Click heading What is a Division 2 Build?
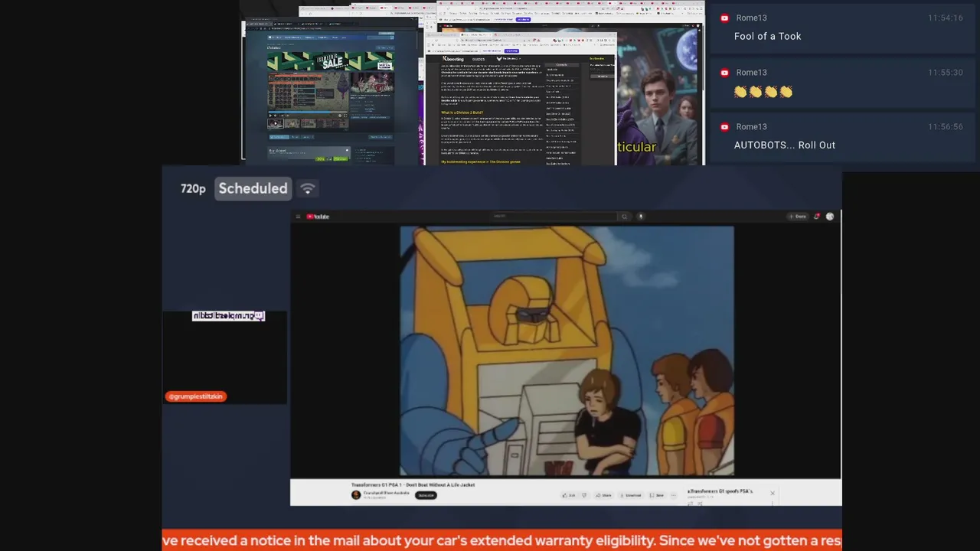 point(462,112)
